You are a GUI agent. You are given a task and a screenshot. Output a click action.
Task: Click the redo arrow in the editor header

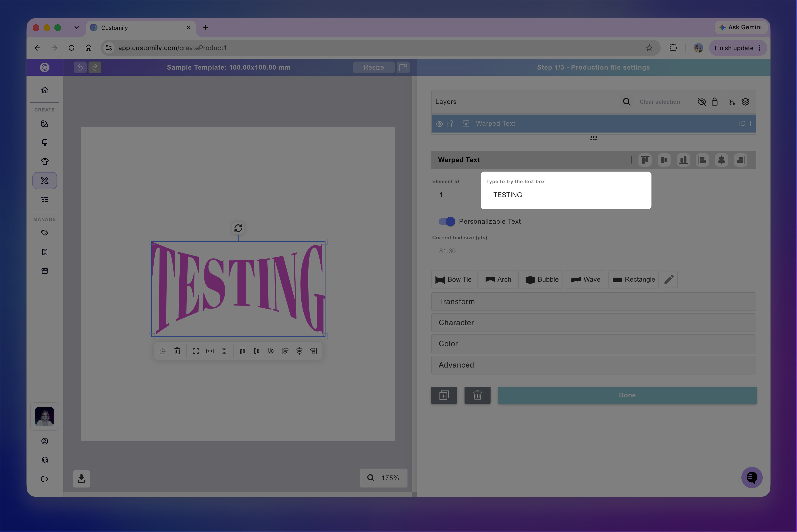[95, 67]
